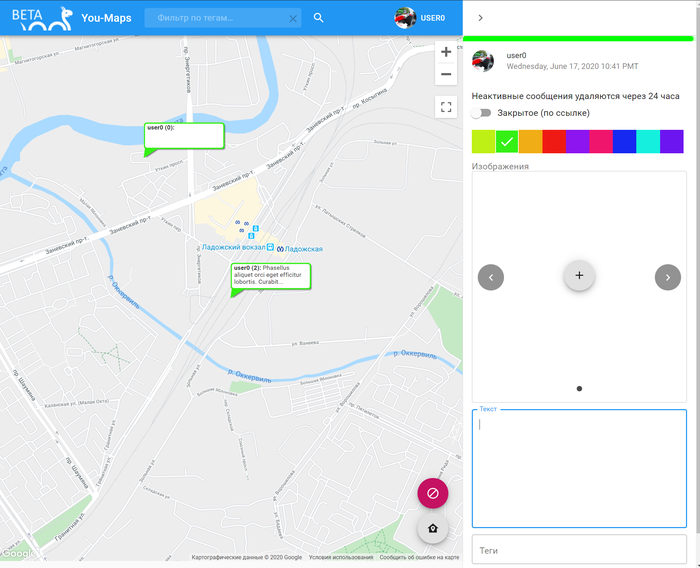
Task: Zoom out on the map
Action: coord(446,75)
